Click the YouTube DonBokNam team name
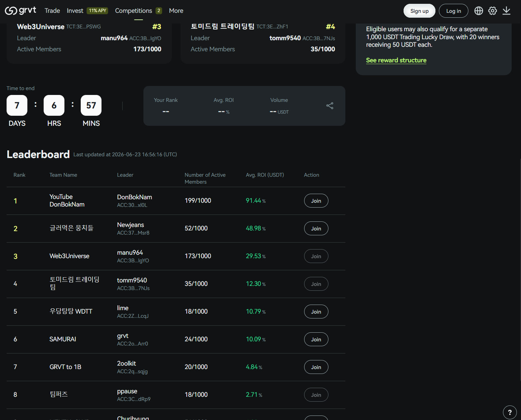Image resolution: width=521 pixels, height=420 pixels. point(67,201)
